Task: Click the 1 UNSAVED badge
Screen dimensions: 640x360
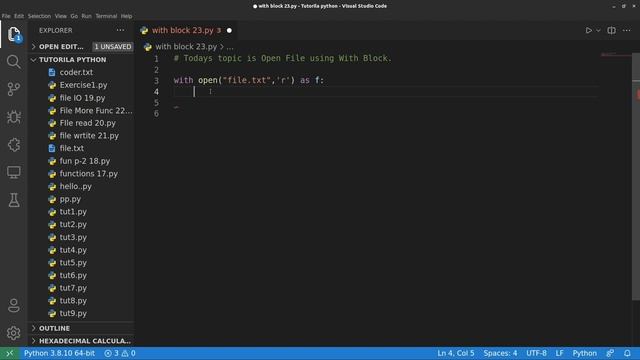Action: (113, 47)
